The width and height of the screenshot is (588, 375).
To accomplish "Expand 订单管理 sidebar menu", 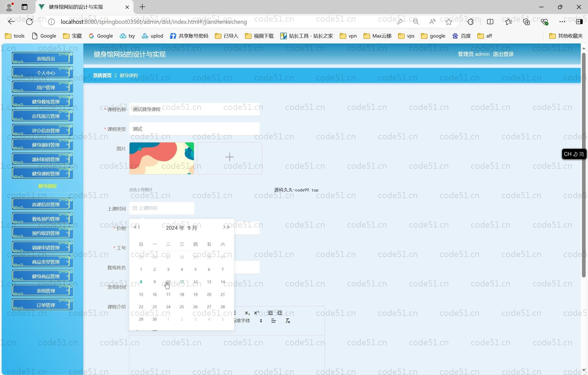I will pos(42,305).
